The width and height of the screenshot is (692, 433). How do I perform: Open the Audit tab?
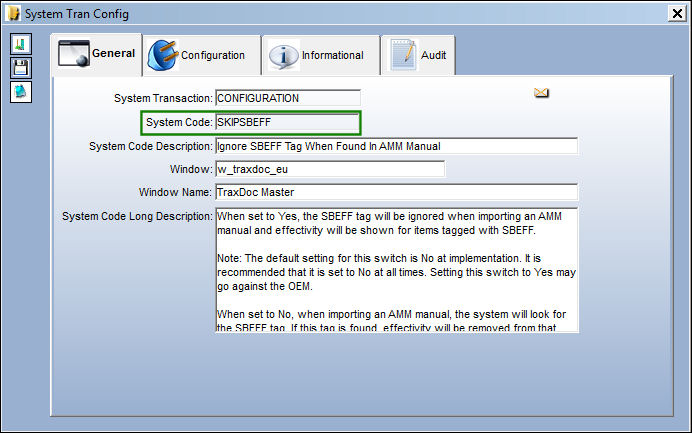point(418,55)
